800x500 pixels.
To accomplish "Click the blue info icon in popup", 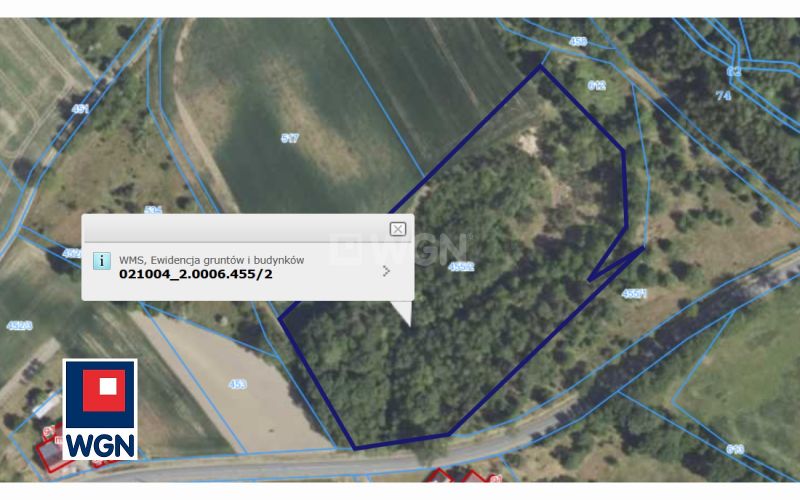I will pyautogui.click(x=102, y=261).
